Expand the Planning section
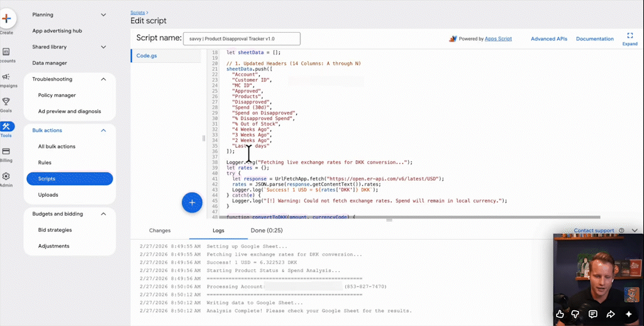Viewport: 644px width, 326px height. coord(104,14)
